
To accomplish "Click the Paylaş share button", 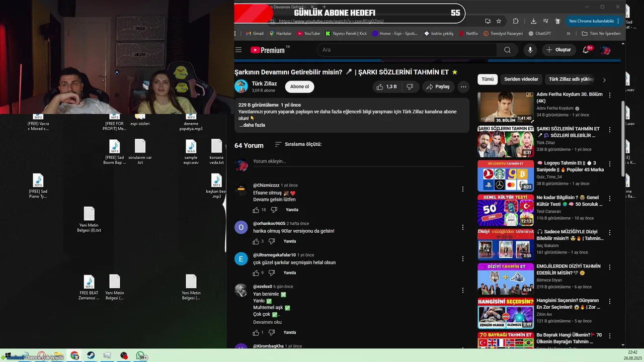I will point(438,86).
